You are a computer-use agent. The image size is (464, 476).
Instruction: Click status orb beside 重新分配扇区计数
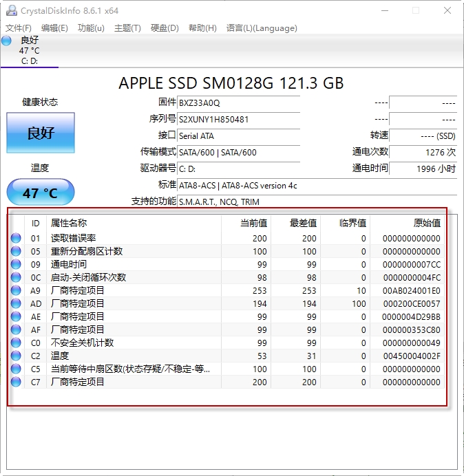[16, 252]
